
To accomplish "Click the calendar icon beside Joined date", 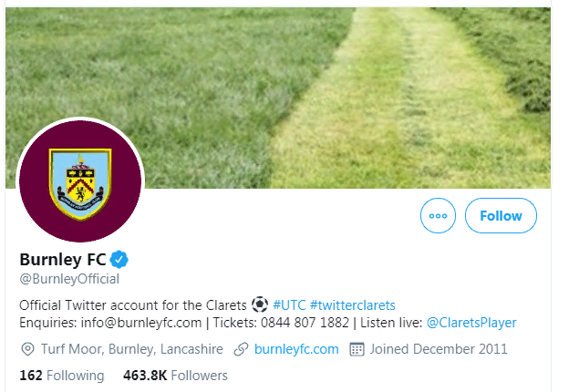I will pyautogui.click(x=357, y=349).
